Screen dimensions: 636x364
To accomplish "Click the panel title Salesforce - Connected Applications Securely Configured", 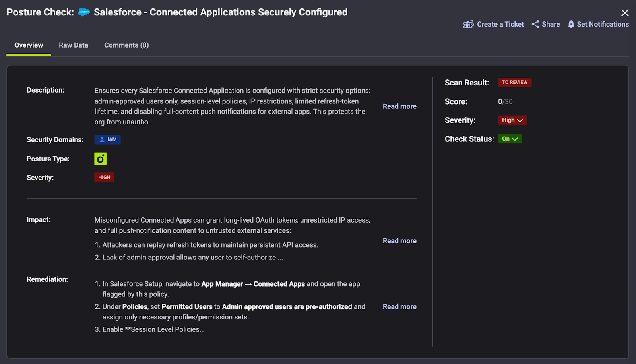I will [x=221, y=12].
